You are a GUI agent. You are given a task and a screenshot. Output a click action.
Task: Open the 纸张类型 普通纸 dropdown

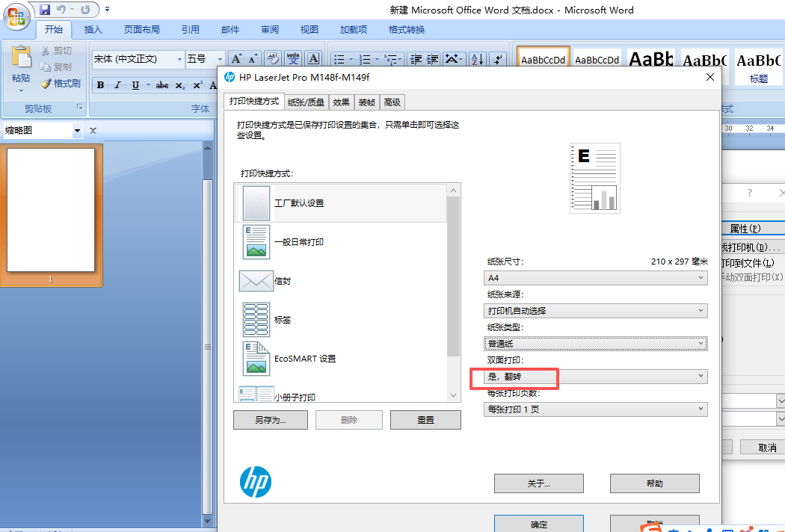tap(595, 344)
